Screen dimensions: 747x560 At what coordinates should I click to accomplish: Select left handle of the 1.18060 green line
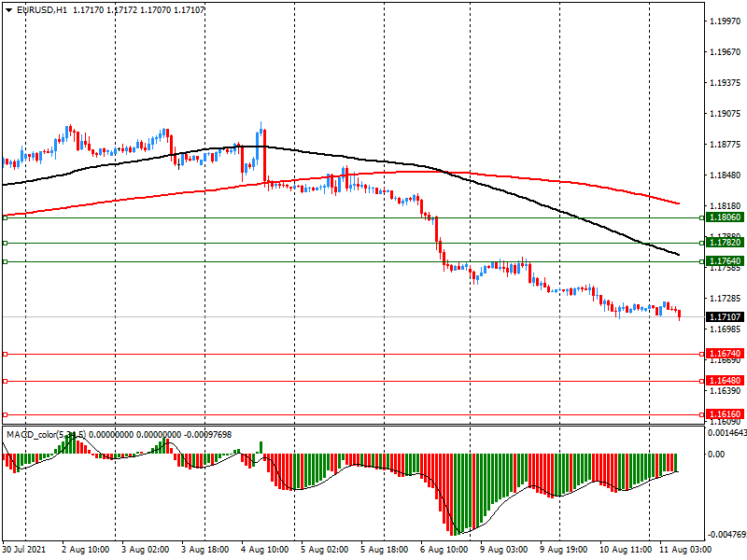(x=6, y=217)
